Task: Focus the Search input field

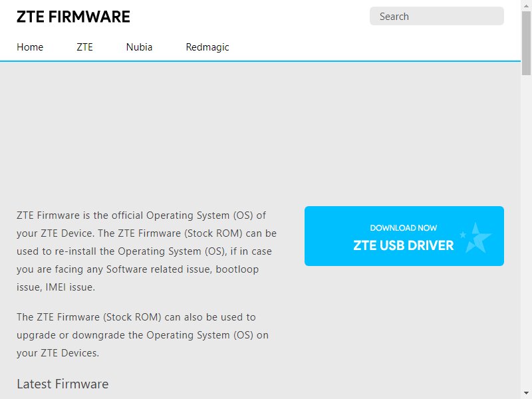Action: click(x=437, y=16)
